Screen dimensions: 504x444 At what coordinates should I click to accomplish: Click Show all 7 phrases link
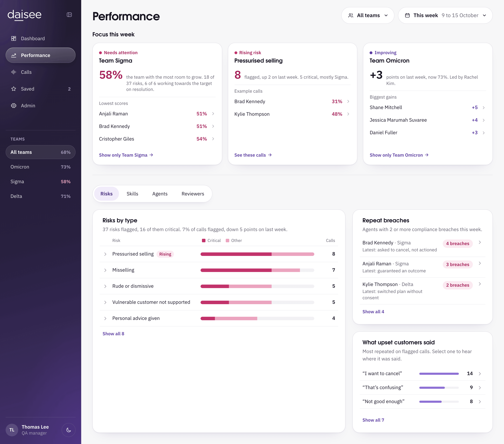373,420
